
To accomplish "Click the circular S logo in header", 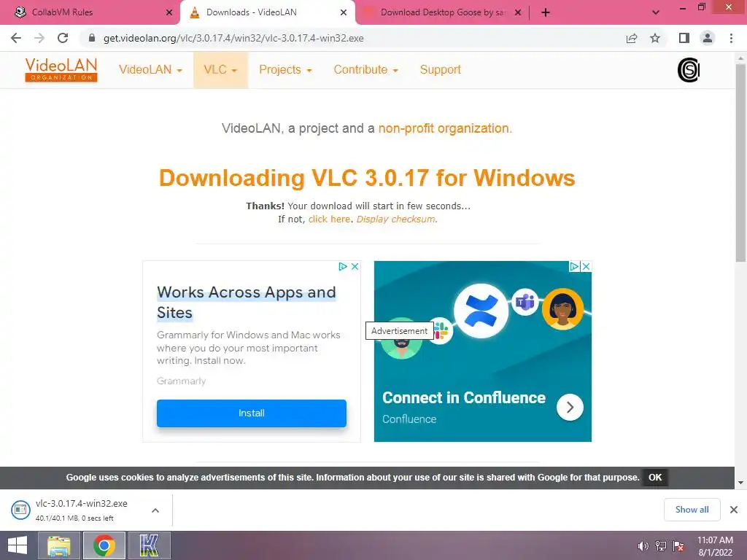I will pyautogui.click(x=689, y=70).
